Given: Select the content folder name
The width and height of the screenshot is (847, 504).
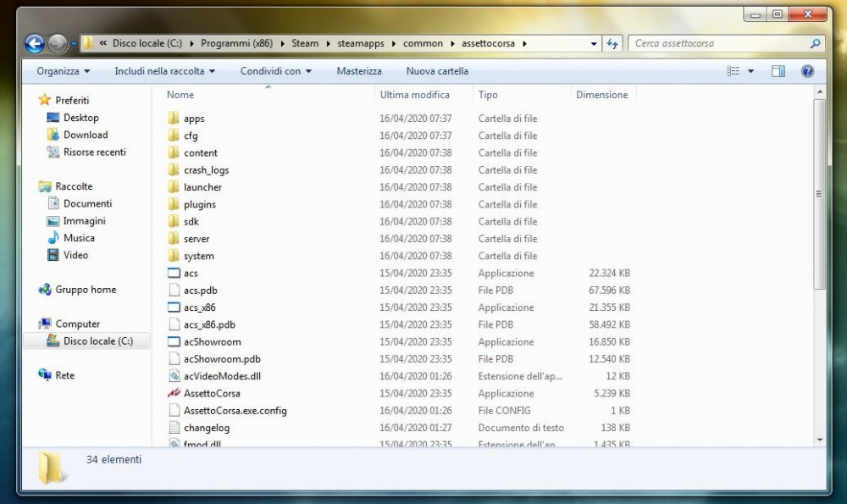Looking at the screenshot, I should pyautogui.click(x=201, y=152).
